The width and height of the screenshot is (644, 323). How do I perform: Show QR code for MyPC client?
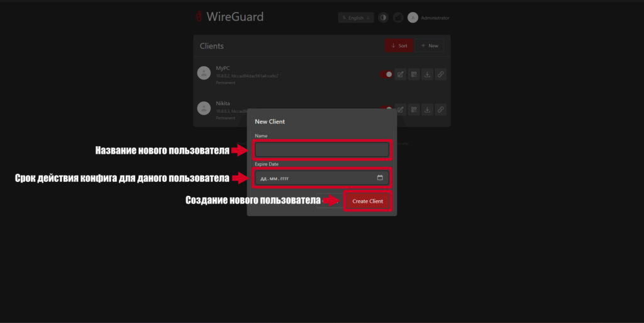414,74
